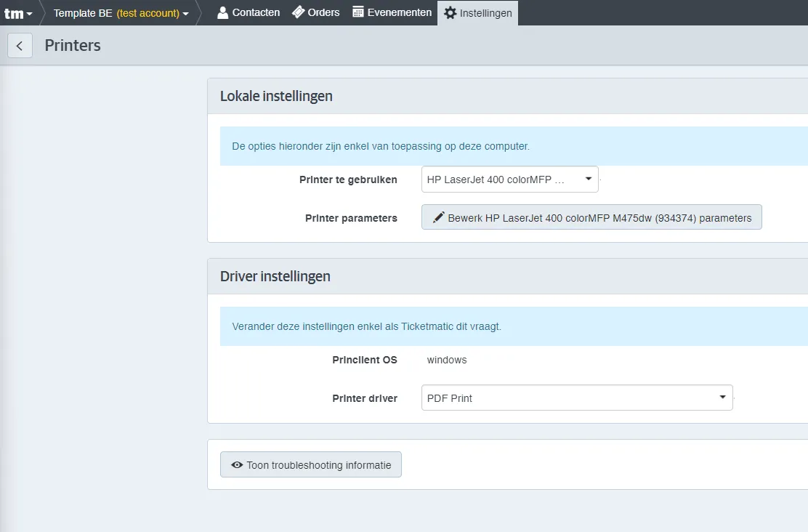The height and width of the screenshot is (532, 808).
Task: Click the pencil icon on Bewerk button
Action: 439,217
